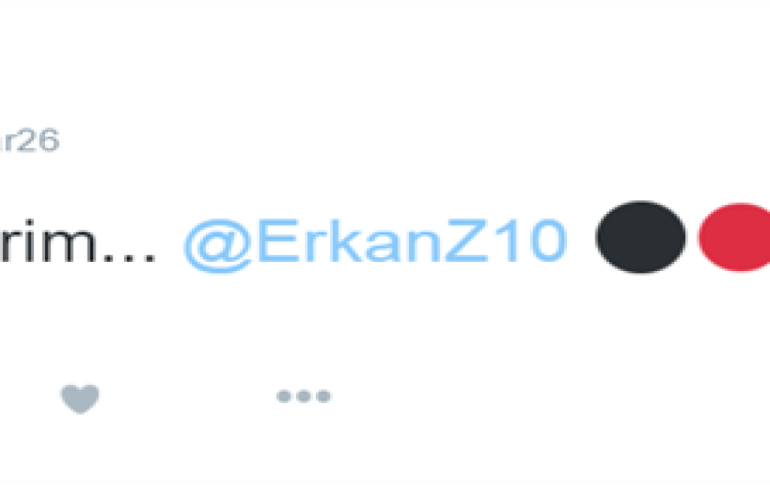Open the three-dot more options menu

(x=303, y=396)
